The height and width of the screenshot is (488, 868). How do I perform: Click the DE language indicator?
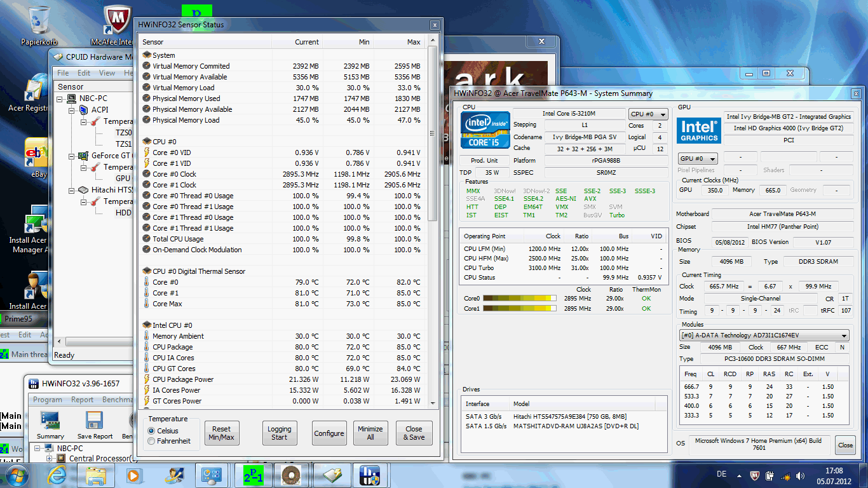[721, 475]
